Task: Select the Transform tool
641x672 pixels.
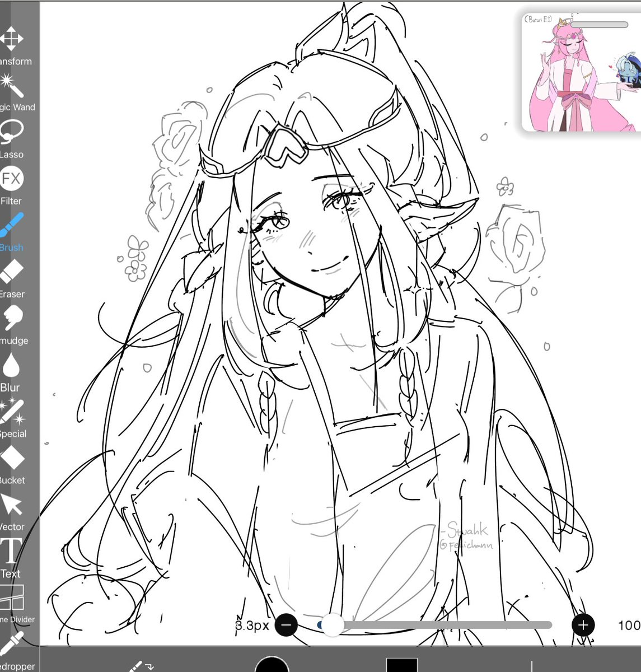Action: pos(12,39)
